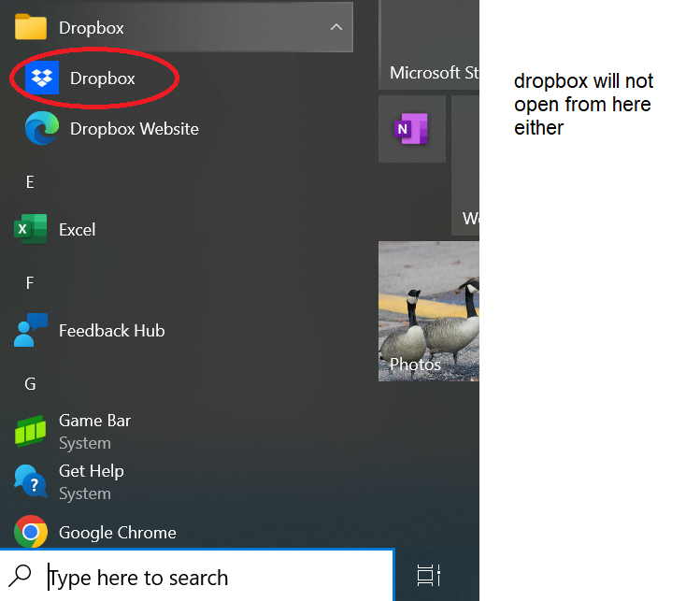Click the "Game Bar" label text
This screenshot has width=700, height=601.
pos(94,421)
